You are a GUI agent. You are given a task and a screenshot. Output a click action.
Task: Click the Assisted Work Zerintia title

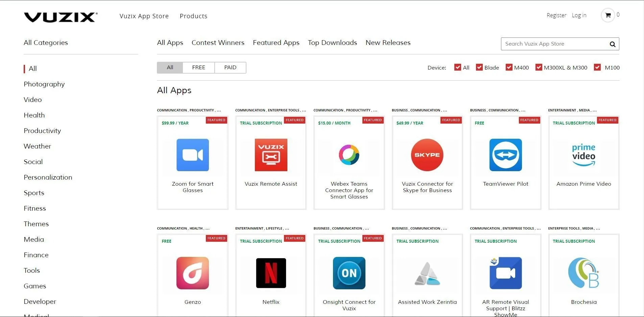(x=427, y=302)
